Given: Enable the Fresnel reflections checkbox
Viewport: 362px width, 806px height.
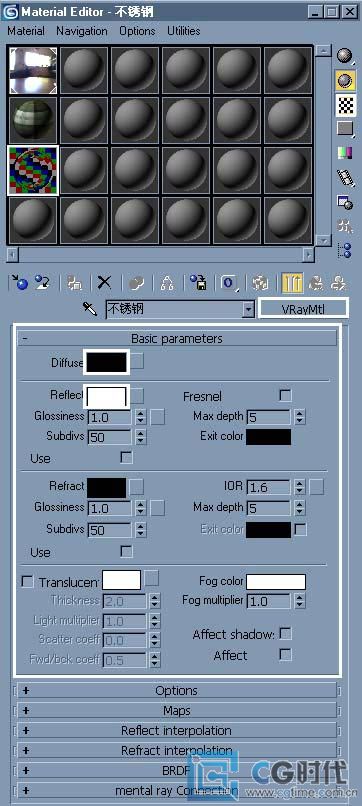Looking at the screenshot, I should [x=285, y=395].
